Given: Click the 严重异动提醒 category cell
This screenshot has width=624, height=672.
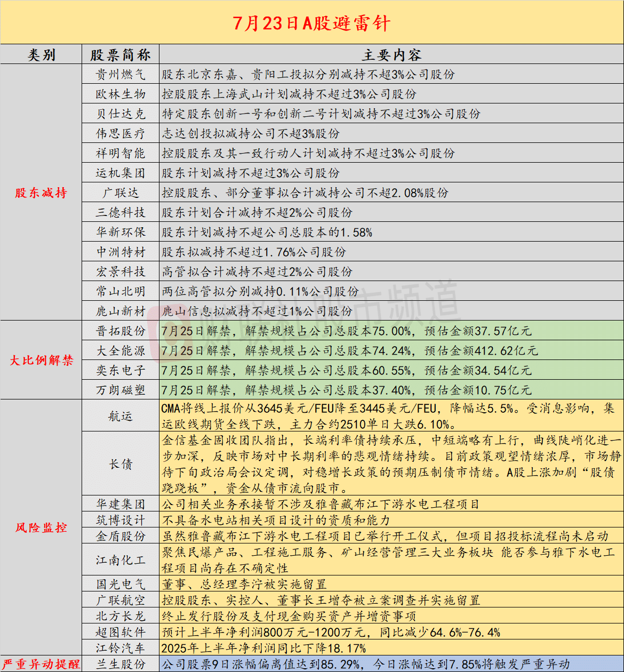Looking at the screenshot, I should click(41, 664).
